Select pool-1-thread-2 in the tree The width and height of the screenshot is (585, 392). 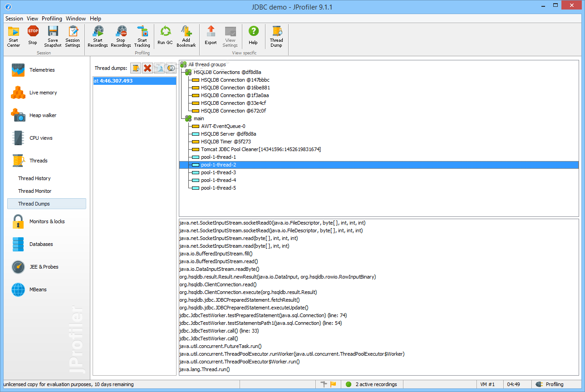click(x=379, y=165)
